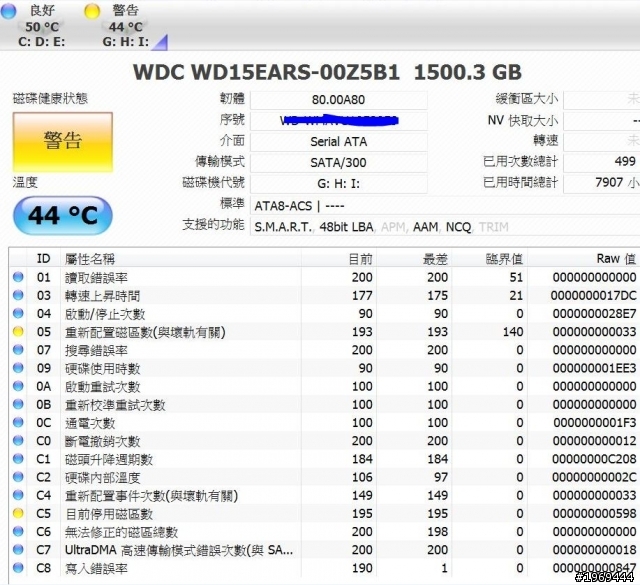Click yellow warning icon of row 05
The width and height of the screenshot is (640, 585).
pyautogui.click(x=18, y=331)
